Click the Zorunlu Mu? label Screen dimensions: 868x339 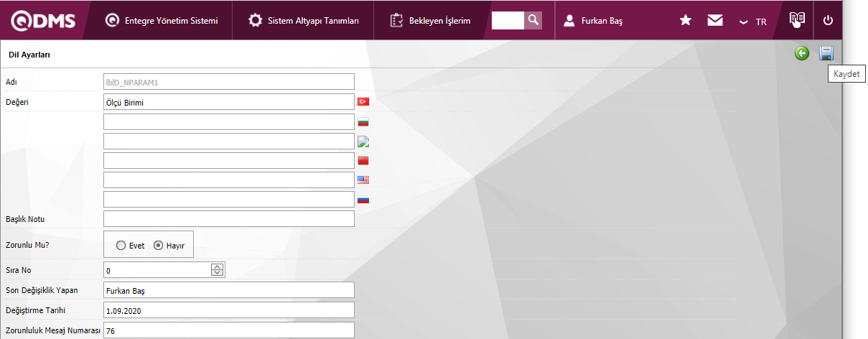pos(27,243)
